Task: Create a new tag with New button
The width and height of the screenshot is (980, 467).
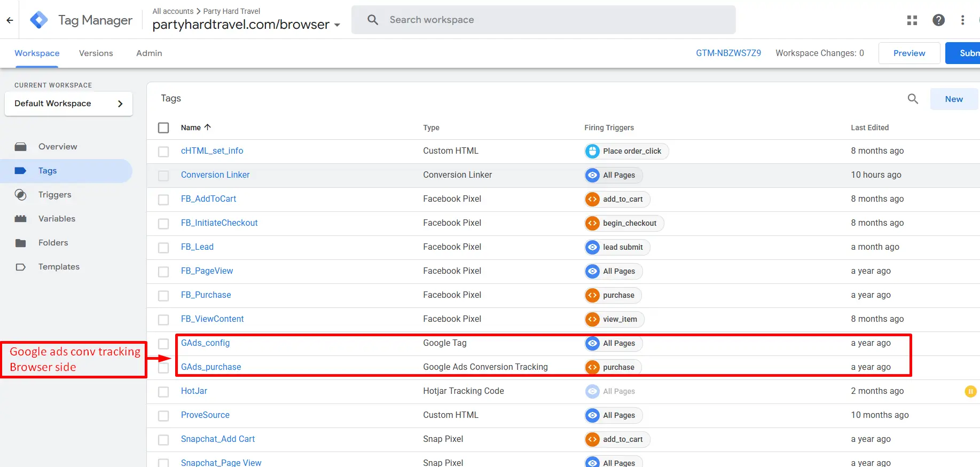Action: tap(954, 99)
